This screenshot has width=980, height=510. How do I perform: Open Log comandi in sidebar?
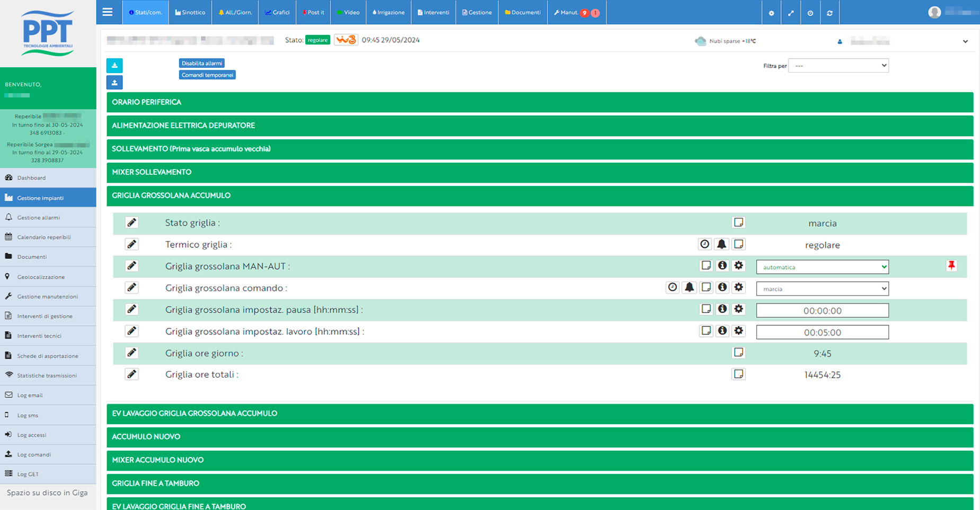(48, 454)
